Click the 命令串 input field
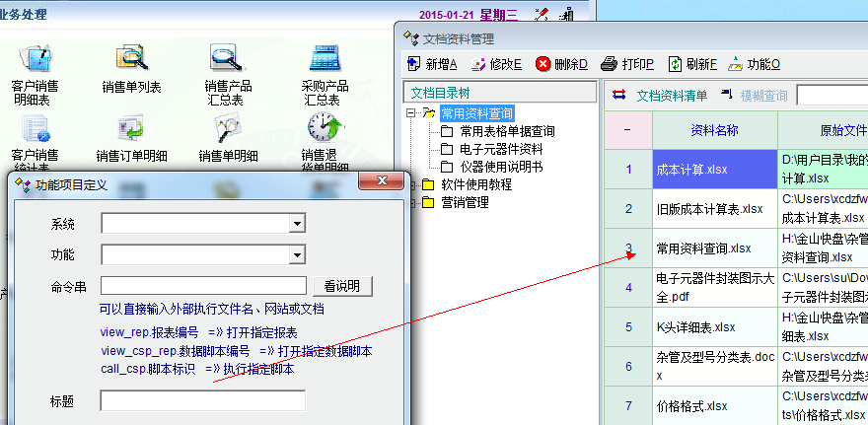Image resolution: width=868 pixels, height=425 pixels. 203,286
